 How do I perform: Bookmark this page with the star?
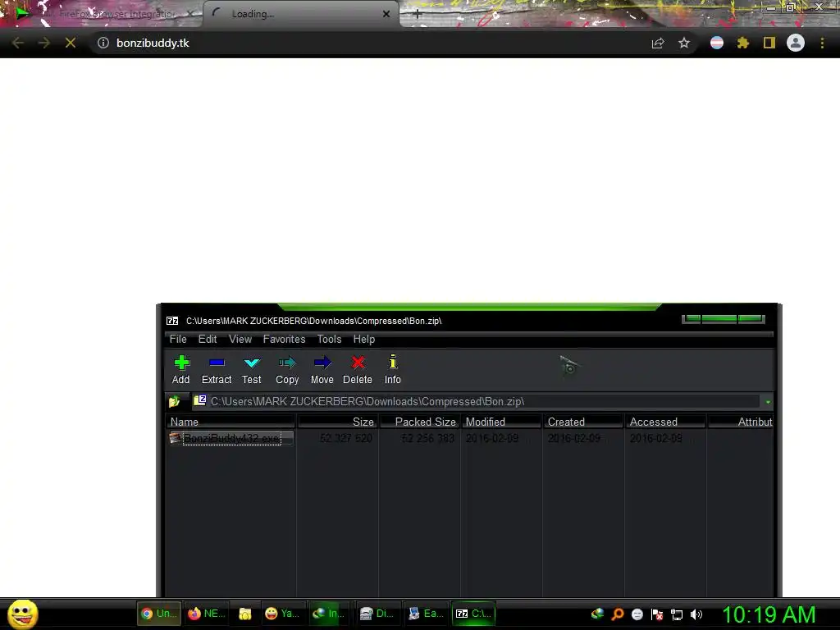pyautogui.click(x=683, y=43)
